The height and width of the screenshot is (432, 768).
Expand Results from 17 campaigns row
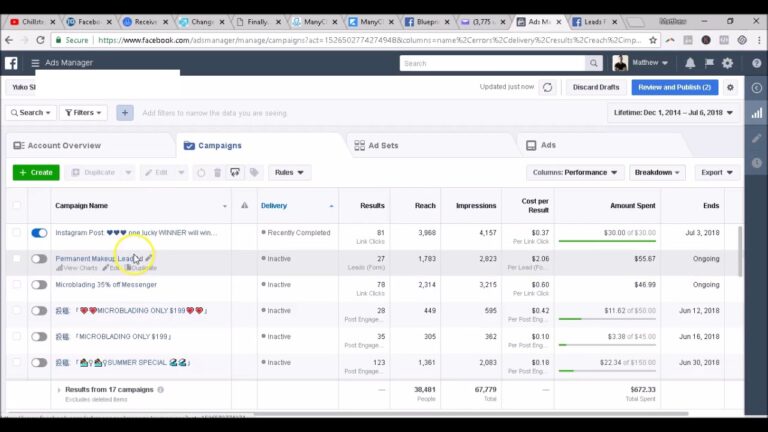[59, 390]
